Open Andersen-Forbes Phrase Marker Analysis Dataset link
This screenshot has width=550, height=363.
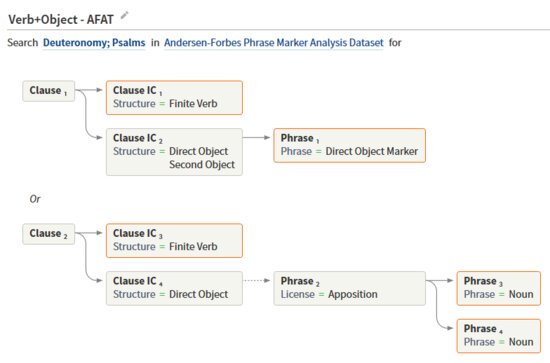[x=274, y=43]
